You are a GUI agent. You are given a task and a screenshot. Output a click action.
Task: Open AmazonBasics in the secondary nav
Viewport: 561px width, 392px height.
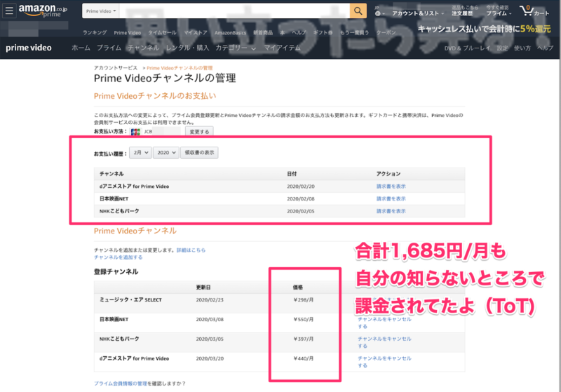pos(231,32)
